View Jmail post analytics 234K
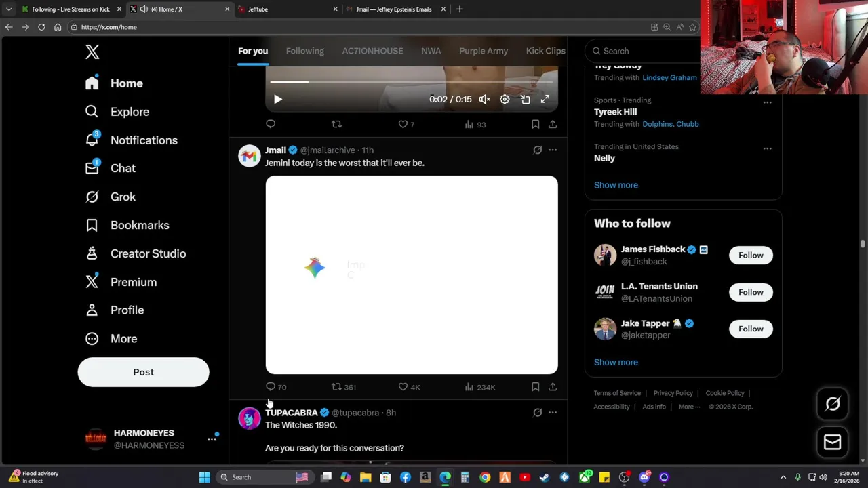Image resolution: width=868 pixels, height=488 pixels. tap(479, 387)
